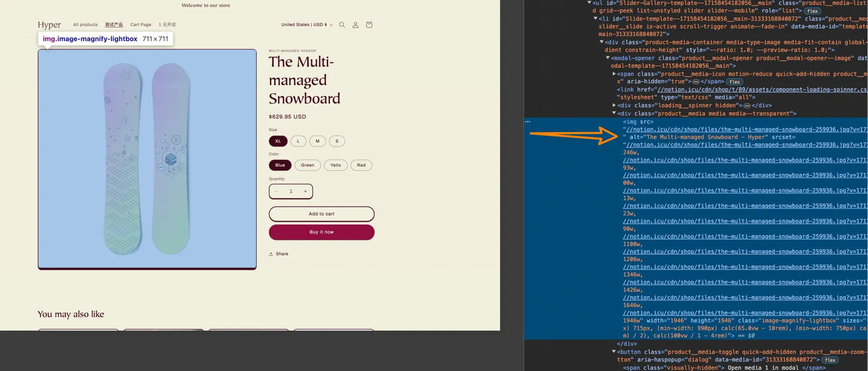Open the account login icon
Screen dimensions: 868x371
tap(355, 25)
